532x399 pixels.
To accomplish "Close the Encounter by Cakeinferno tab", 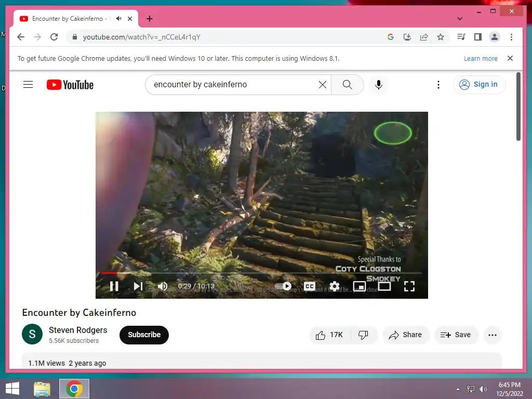I will click(x=129, y=19).
